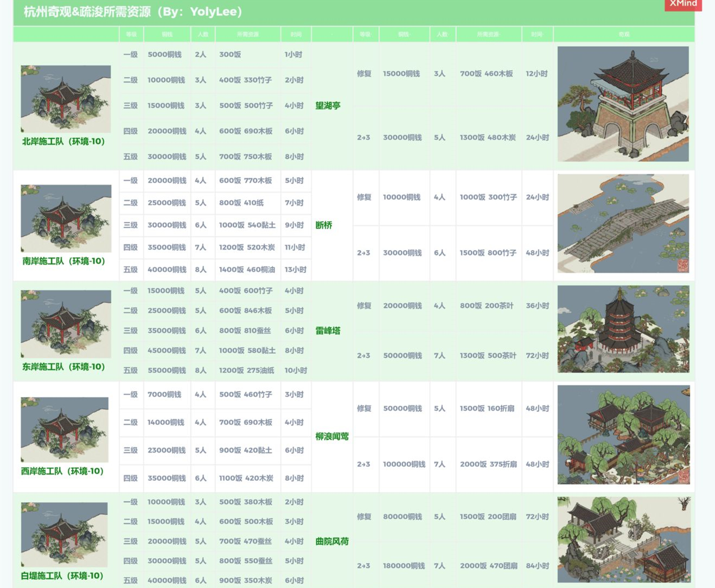Select the cell 5000铜钱
The width and height of the screenshot is (715, 588).
point(164,54)
